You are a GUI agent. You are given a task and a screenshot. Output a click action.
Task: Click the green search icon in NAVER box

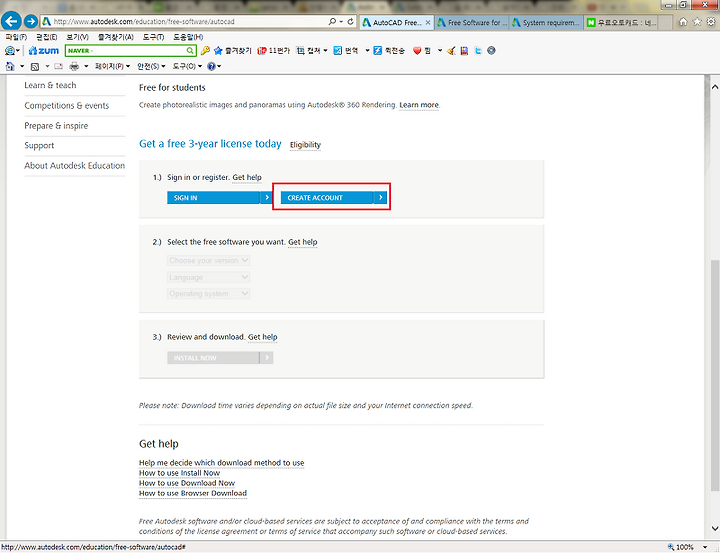point(190,51)
